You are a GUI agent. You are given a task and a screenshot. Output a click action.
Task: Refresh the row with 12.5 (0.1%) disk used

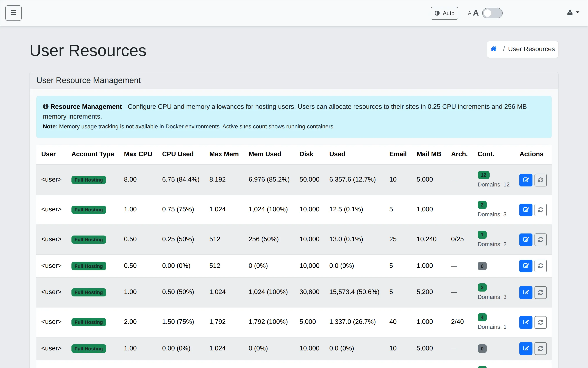[540, 210]
